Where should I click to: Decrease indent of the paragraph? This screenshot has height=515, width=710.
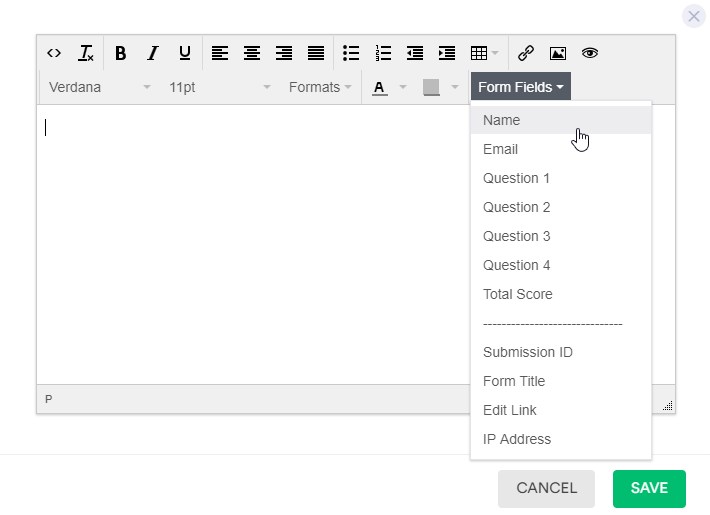tap(415, 53)
